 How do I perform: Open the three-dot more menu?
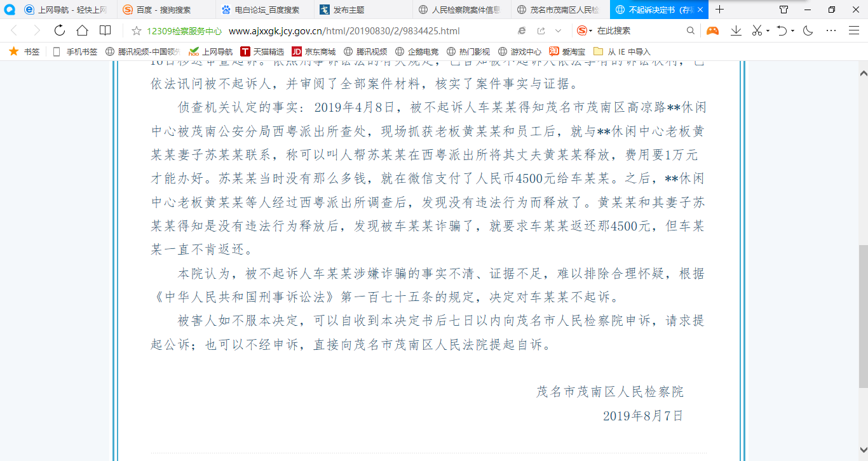coord(831,30)
